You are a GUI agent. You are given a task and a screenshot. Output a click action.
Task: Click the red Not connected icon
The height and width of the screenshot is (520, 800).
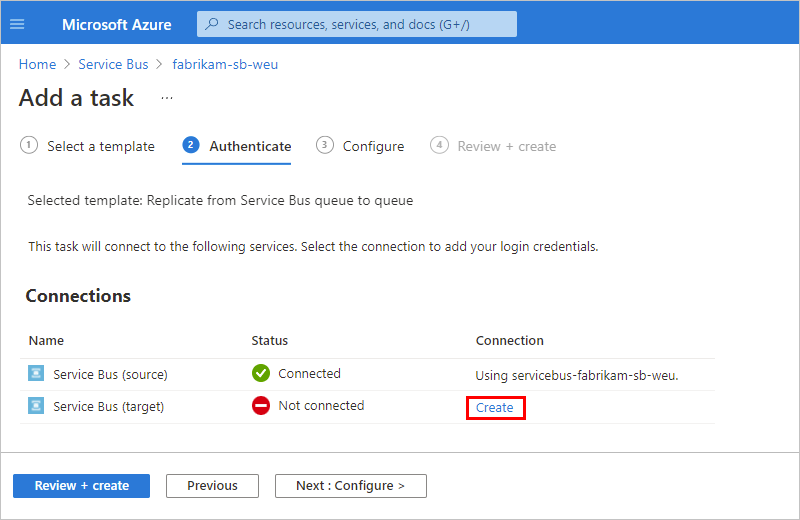pos(261,406)
